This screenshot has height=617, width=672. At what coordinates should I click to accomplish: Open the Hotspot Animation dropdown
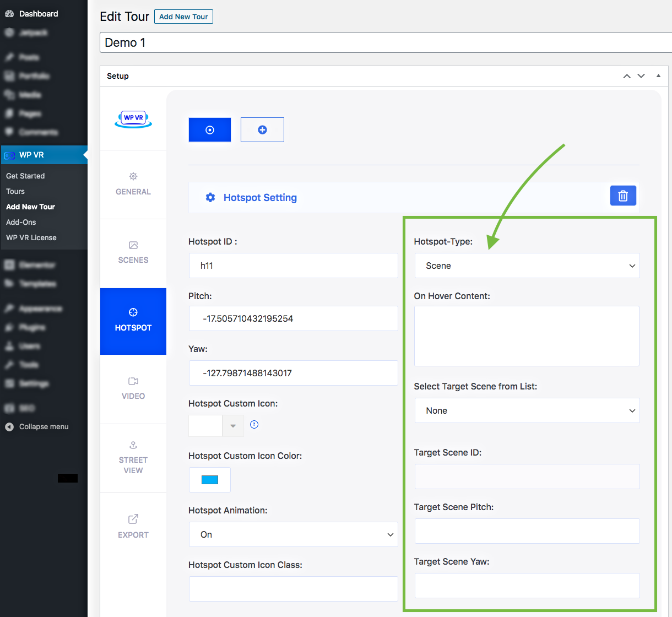click(x=294, y=534)
